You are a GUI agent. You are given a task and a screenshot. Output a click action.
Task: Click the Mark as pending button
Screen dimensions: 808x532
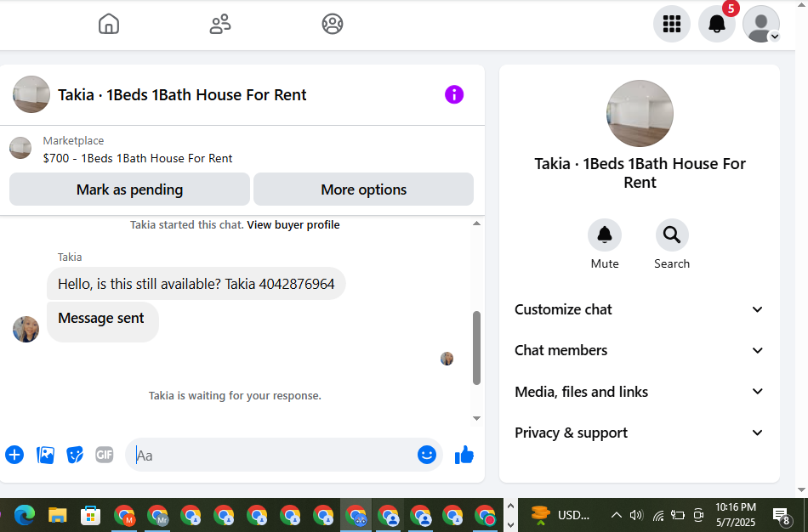click(129, 190)
